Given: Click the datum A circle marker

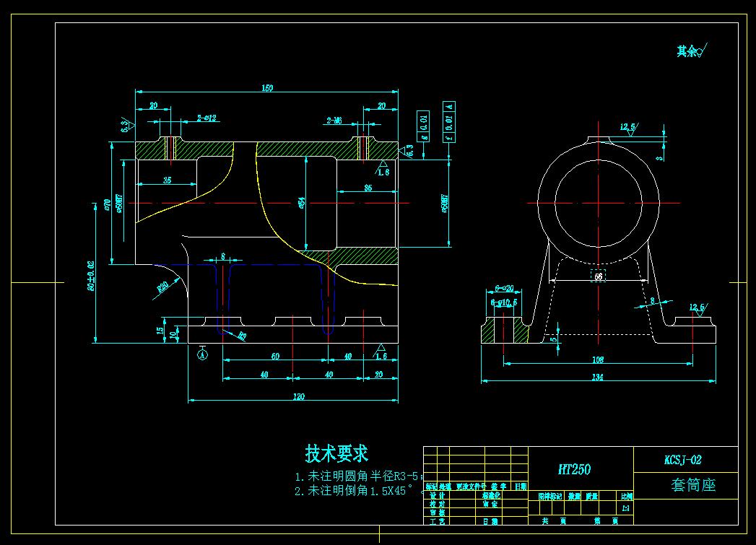Looking at the screenshot, I should tap(202, 355).
